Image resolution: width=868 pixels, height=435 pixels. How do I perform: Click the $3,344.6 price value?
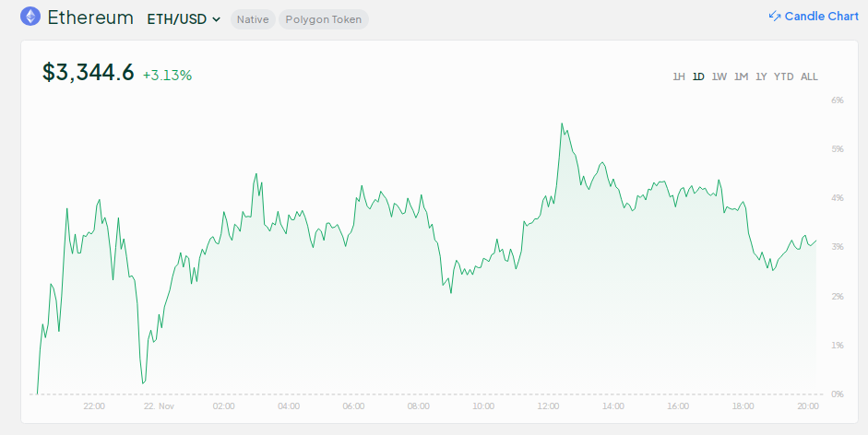(89, 73)
